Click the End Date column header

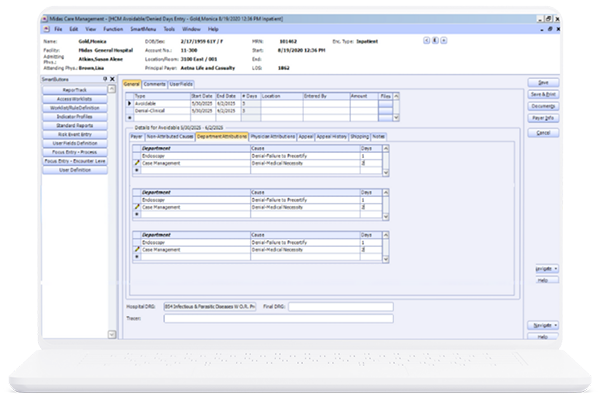coord(228,96)
